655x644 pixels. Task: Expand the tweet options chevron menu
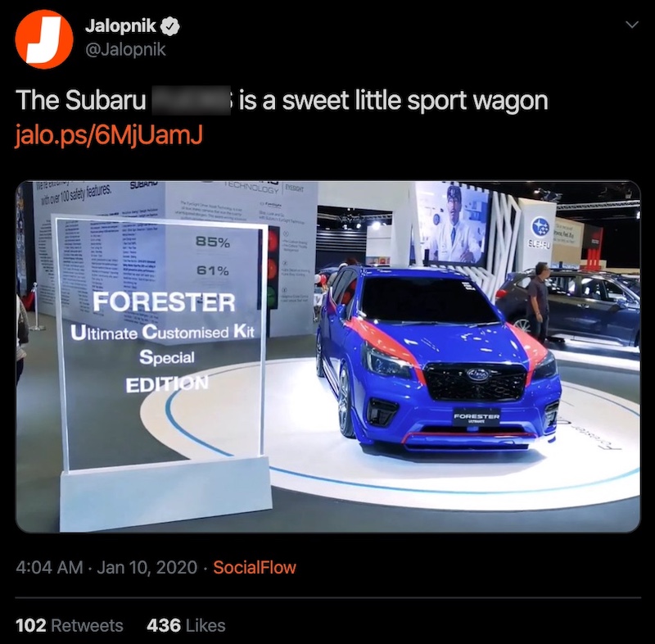click(632, 25)
